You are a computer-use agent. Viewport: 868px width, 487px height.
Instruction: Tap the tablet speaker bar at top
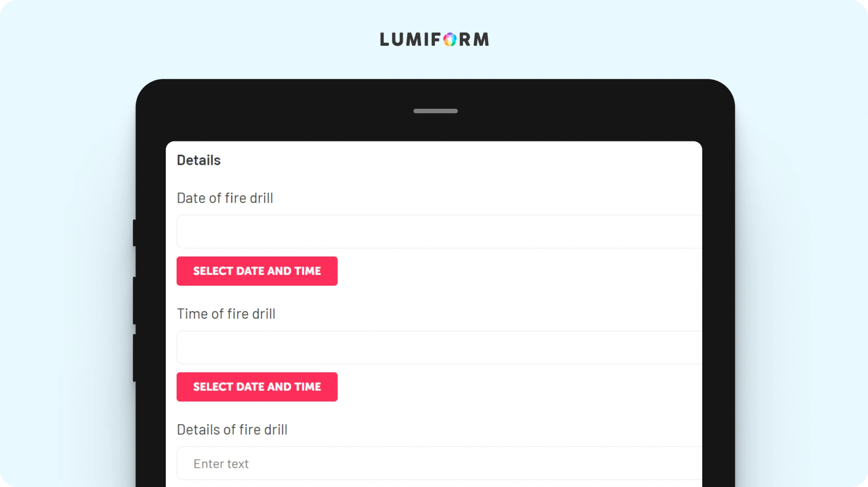pyautogui.click(x=435, y=111)
